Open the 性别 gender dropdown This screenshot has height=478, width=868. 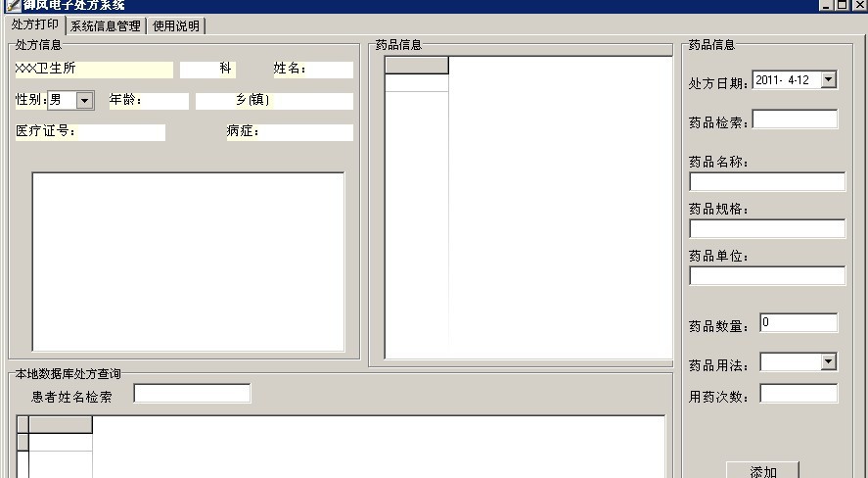tap(85, 100)
